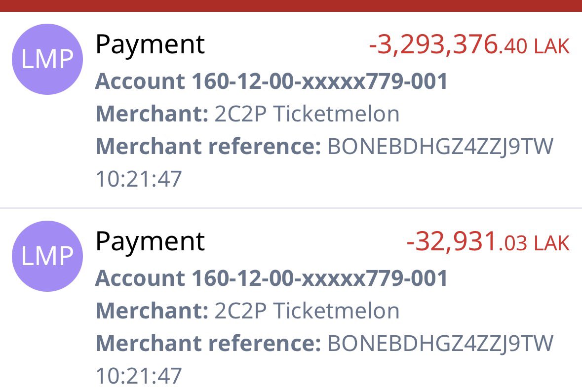This screenshot has height=392, width=582.
Task: Tap the 10:21:47 timestamp of the second payment
Action: tap(139, 376)
